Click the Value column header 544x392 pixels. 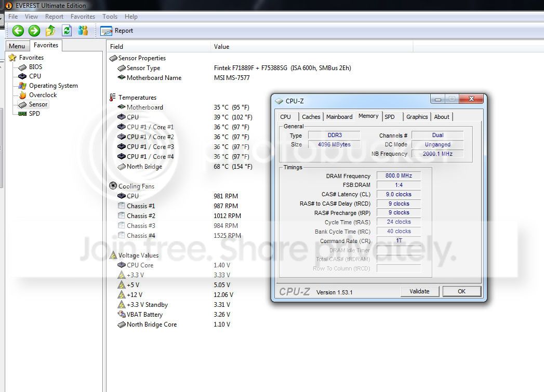pos(312,46)
